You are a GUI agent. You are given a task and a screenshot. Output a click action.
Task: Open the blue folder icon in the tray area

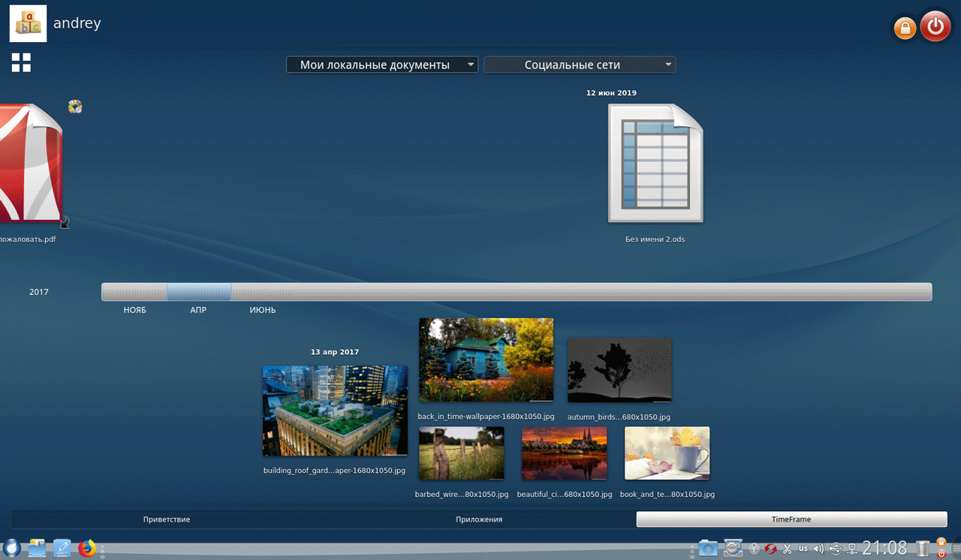click(708, 549)
